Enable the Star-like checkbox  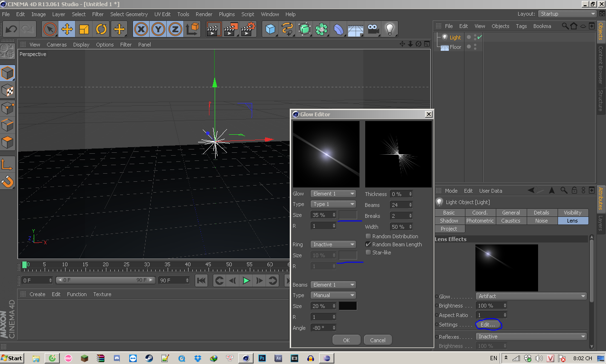(x=368, y=252)
